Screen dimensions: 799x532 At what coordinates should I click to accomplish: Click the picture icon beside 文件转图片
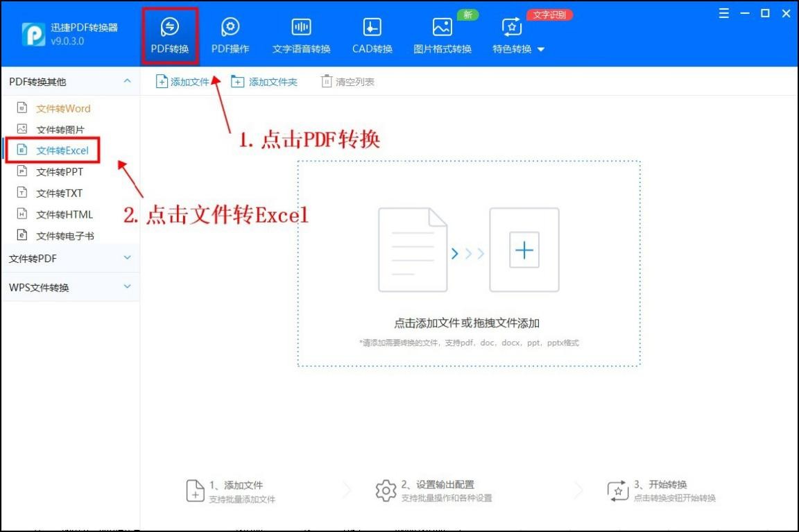click(x=22, y=128)
